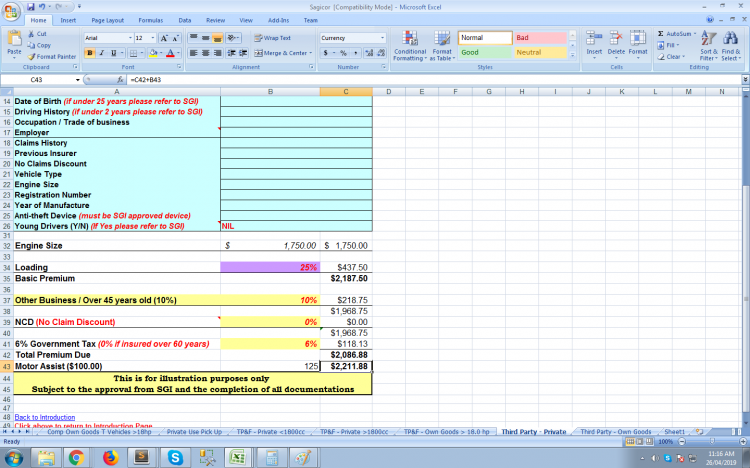Viewport: 750px width, 468px height.
Task: Follow the Back to Introduction link
Action: tap(45, 417)
